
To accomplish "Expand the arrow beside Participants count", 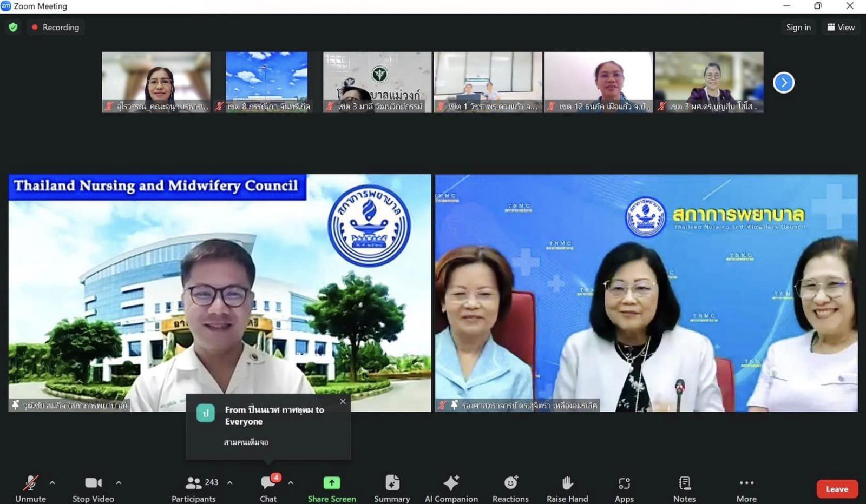I will pyautogui.click(x=230, y=482).
